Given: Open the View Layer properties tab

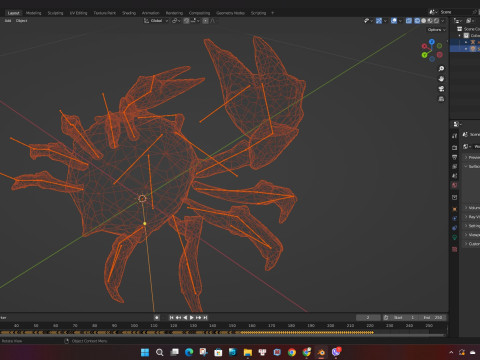Looking at the screenshot, I should pos(454,166).
